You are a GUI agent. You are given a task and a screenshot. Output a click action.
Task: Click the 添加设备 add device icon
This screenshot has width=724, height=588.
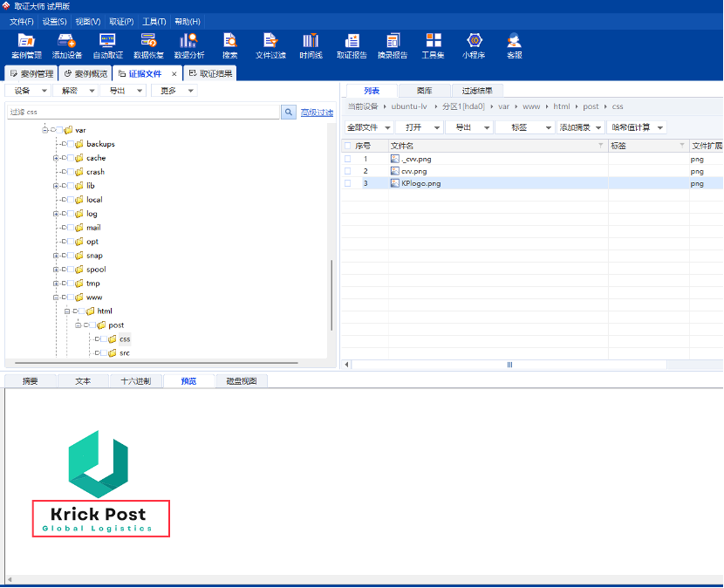point(66,45)
